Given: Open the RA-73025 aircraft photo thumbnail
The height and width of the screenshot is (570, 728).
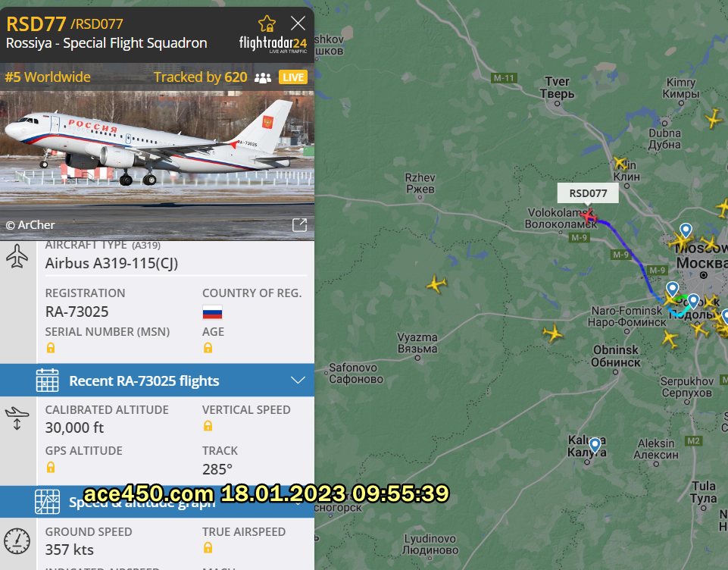Looking at the screenshot, I should click(157, 165).
